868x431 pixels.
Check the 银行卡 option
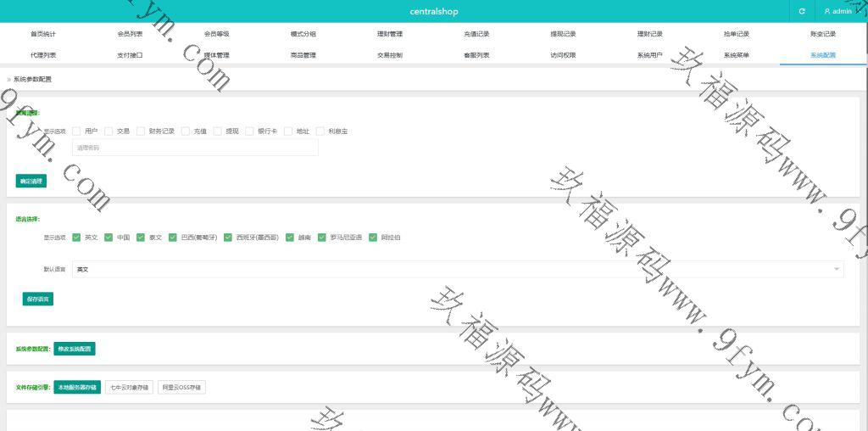tap(249, 132)
